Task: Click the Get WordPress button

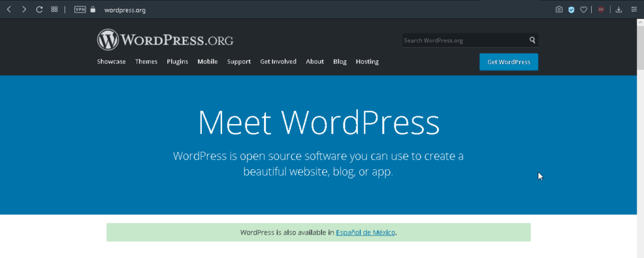Action: [509, 62]
